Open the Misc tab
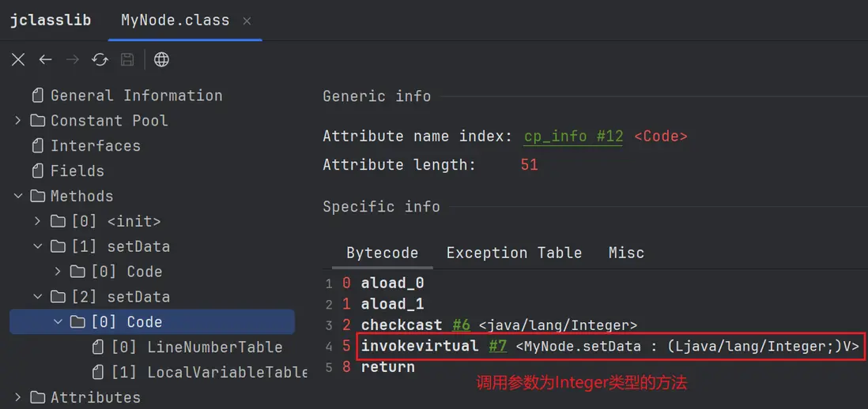The image size is (868, 409). [x=626, y=253]
